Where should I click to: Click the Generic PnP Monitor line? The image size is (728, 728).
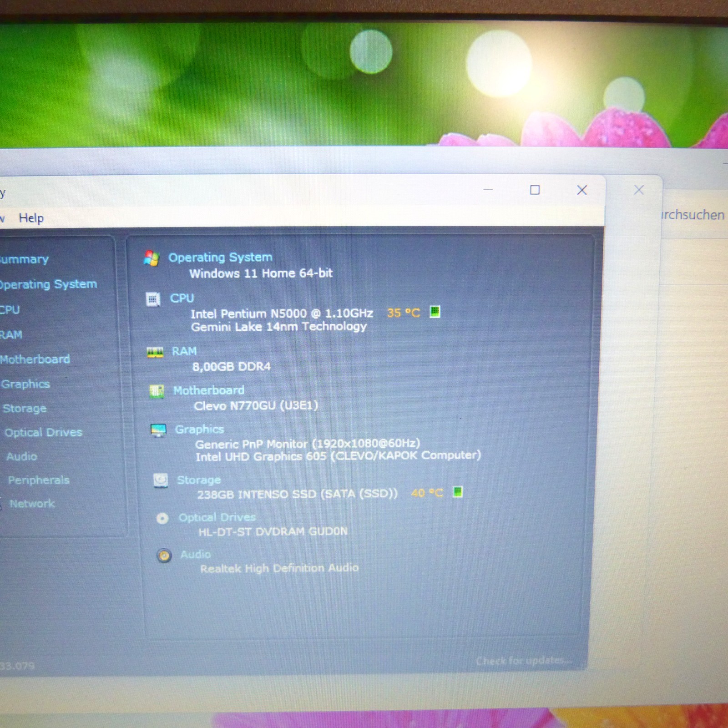pyautogui.click(x=308, y=444)
